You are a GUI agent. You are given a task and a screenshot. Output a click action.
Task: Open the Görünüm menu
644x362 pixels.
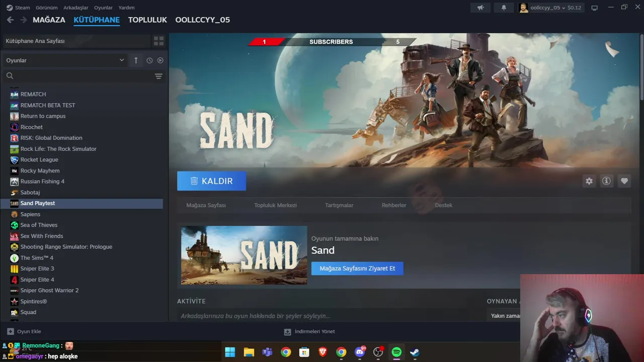46,8
